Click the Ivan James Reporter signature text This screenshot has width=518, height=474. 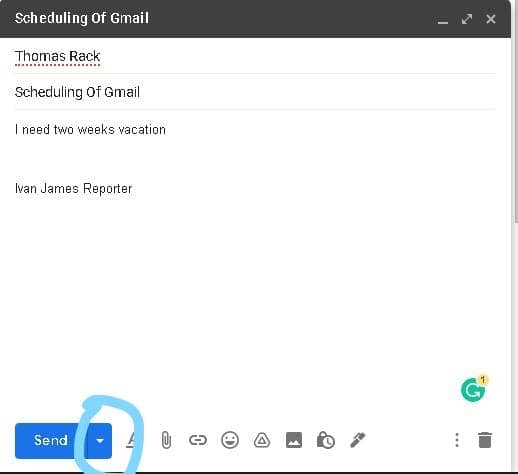(x=74, y=189)
